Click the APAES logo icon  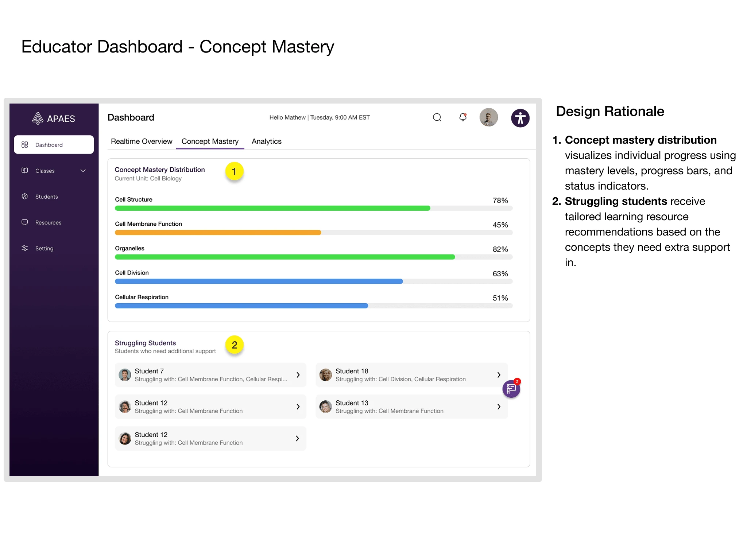point(38,118)
